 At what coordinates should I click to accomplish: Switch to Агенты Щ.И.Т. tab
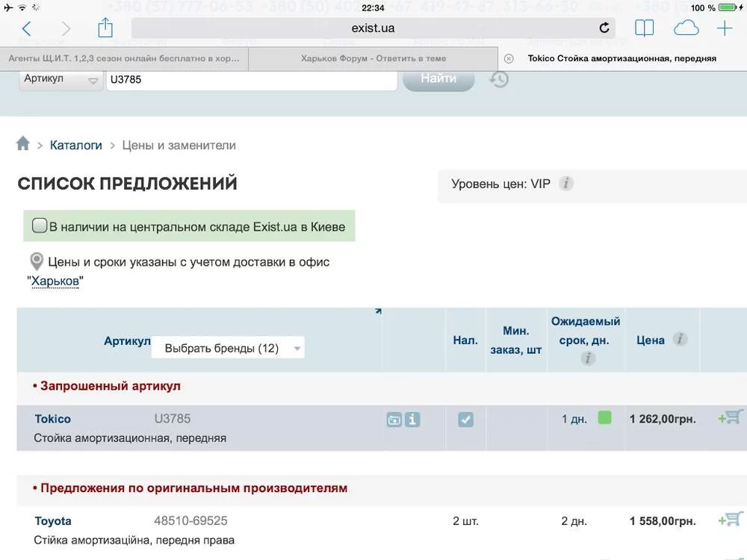pos(124,58)
